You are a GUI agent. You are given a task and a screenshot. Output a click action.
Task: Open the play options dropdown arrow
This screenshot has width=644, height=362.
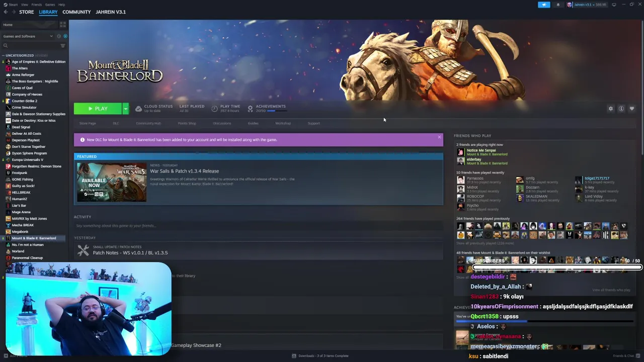(x=125, y=109)
